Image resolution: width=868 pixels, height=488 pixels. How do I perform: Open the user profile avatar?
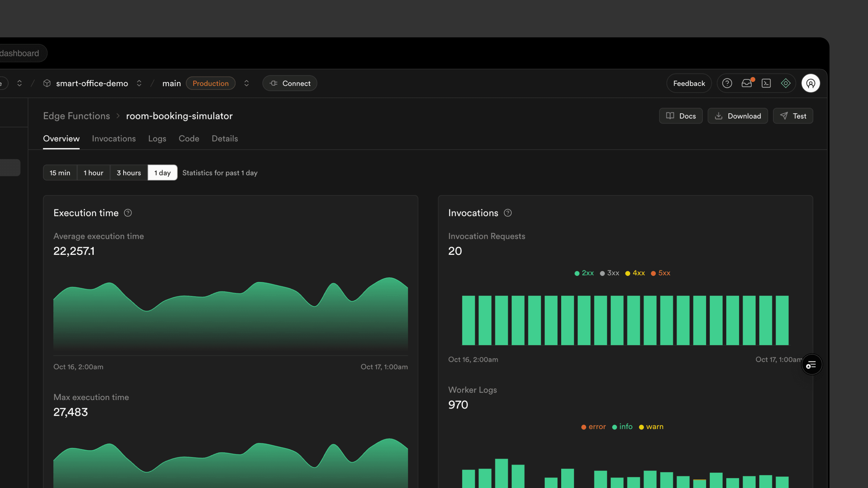pyautogui.click(x=810, y=83)
